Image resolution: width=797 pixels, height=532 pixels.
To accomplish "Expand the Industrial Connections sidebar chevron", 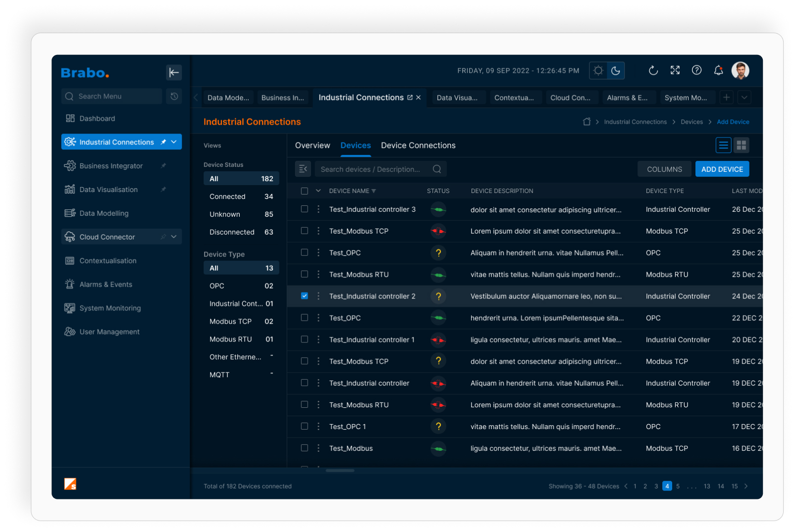I will point(174,142).
